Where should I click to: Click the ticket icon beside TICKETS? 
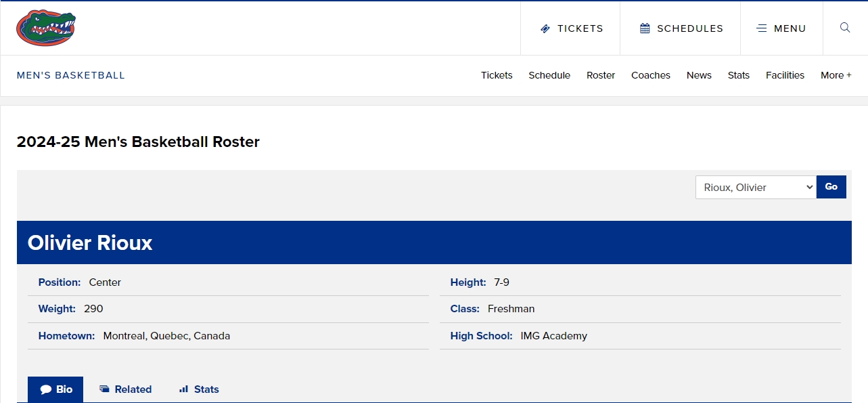pos(545,28)
